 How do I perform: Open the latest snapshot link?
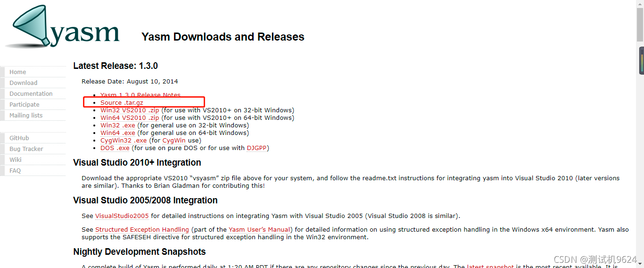[490, 266]
